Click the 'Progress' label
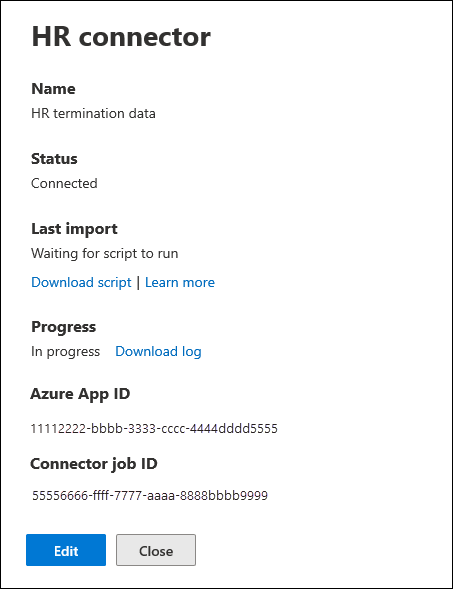453x589 pixels. 63,327
